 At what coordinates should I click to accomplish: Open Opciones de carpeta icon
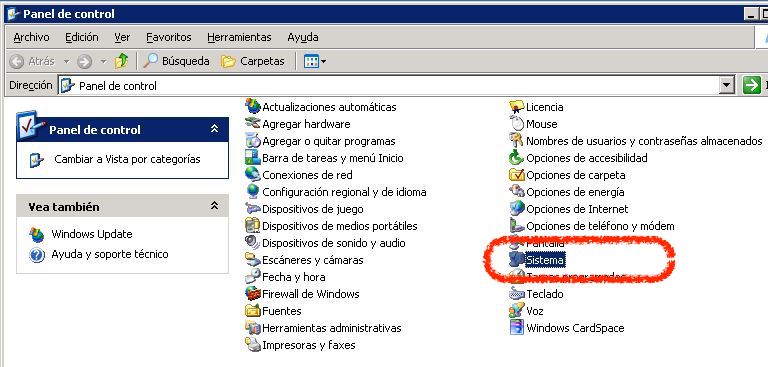tap(517, 174)
